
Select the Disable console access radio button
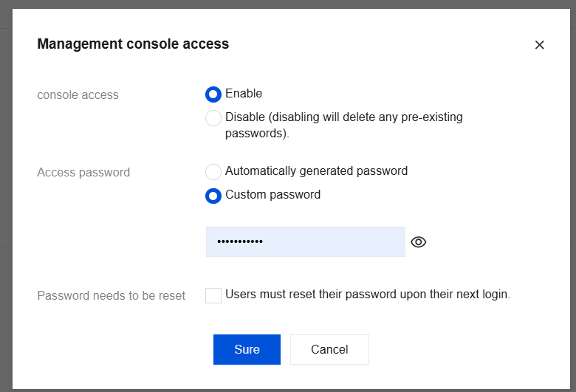[x=213, y=118]
